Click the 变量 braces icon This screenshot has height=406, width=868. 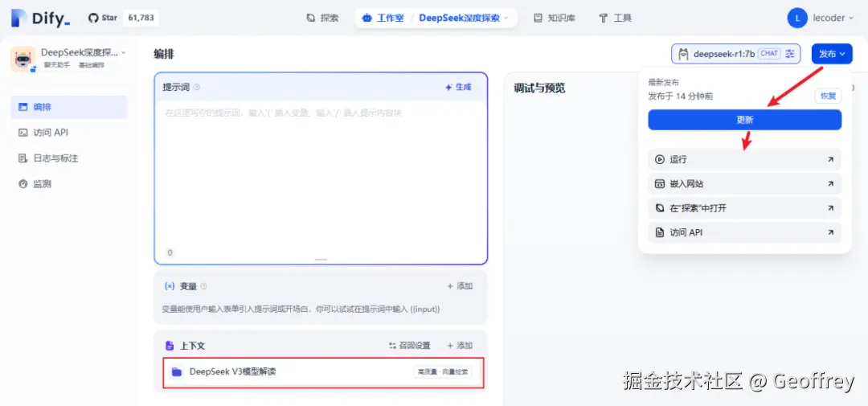(170, 285)
